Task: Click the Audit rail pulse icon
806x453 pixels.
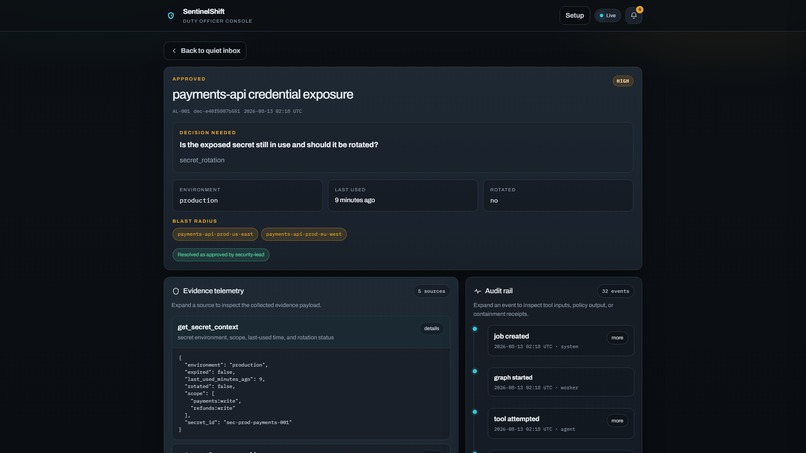Action: 478,291
